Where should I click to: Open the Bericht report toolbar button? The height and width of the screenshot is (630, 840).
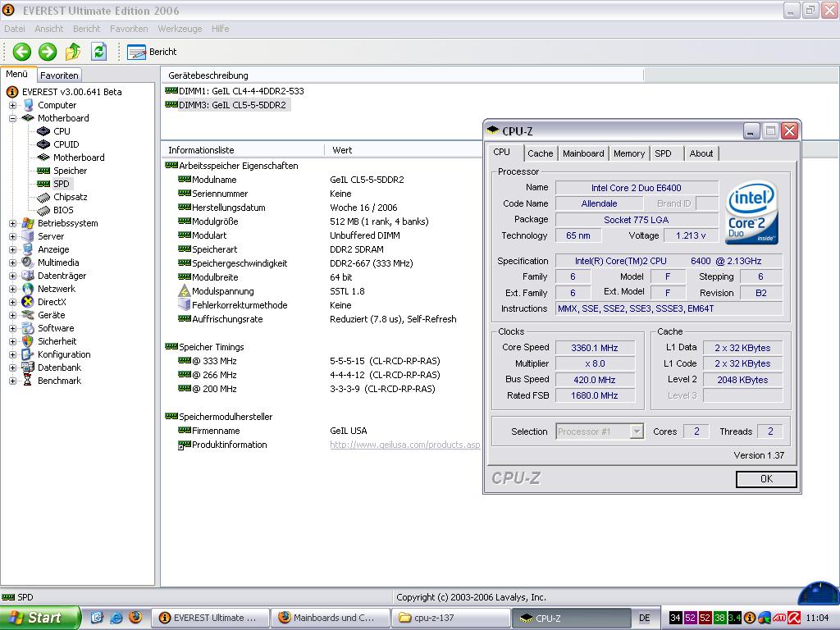pos(153,52)
